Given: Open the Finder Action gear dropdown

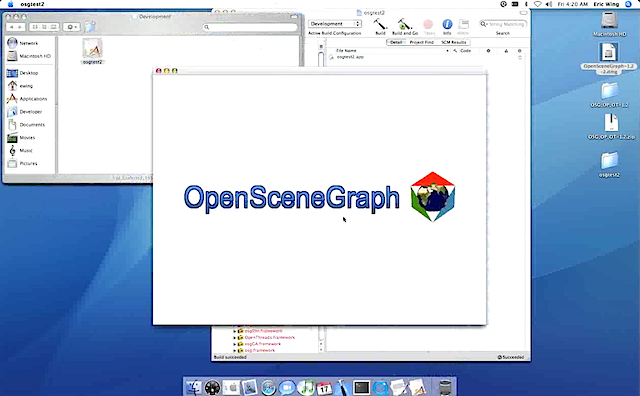Looking at the screenshot, I should 71,27.
